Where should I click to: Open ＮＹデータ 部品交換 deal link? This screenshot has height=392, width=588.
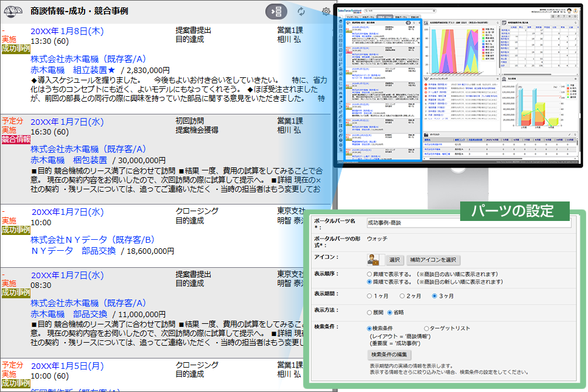tap(73, 250)
